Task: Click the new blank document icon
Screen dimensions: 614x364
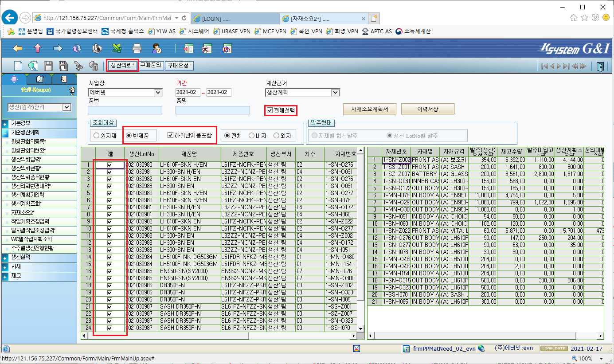Action: [18, 66]
